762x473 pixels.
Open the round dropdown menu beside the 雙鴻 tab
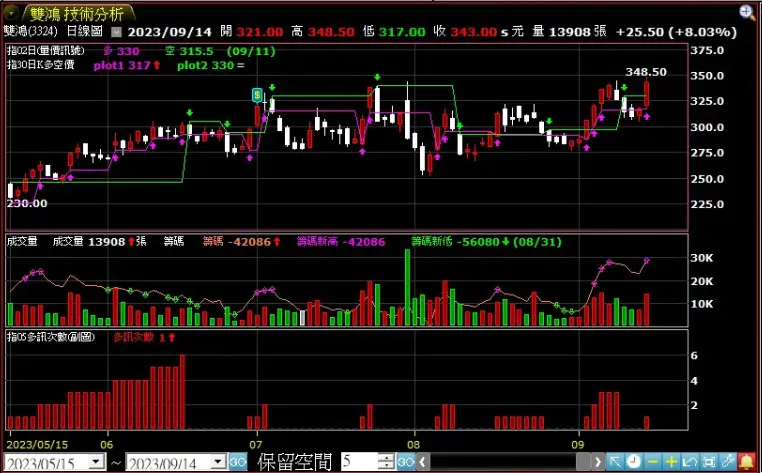[11, 12]
